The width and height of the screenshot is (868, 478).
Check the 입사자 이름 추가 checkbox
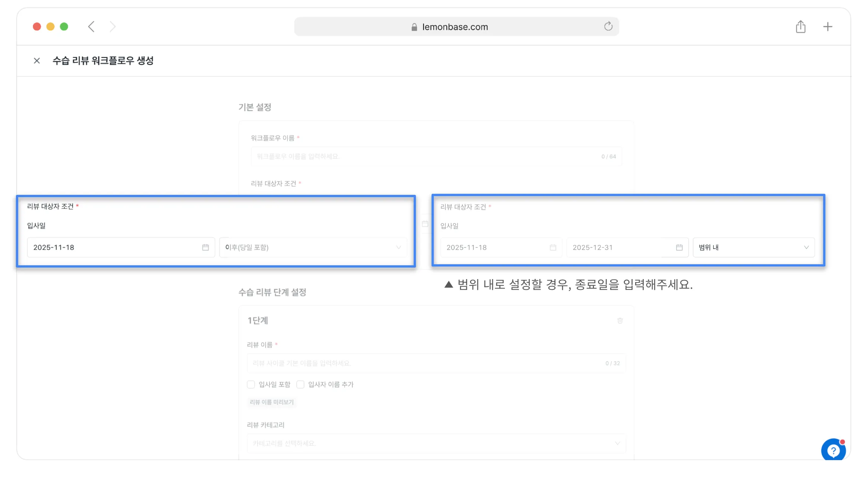click(x=300, y=384)
